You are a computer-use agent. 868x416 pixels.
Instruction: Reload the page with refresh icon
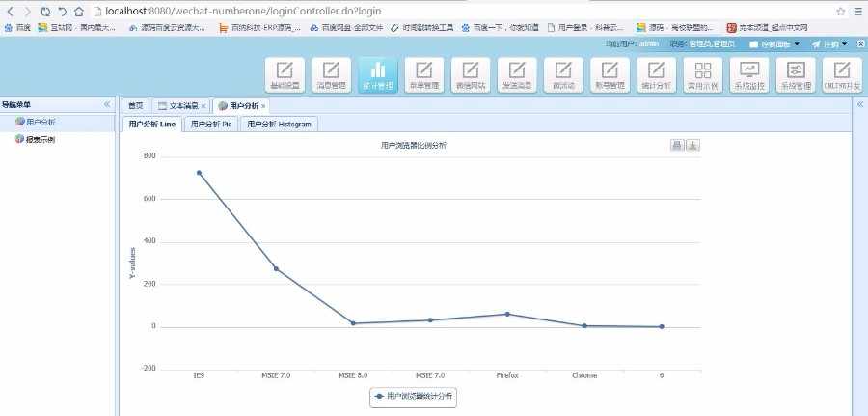45,11
